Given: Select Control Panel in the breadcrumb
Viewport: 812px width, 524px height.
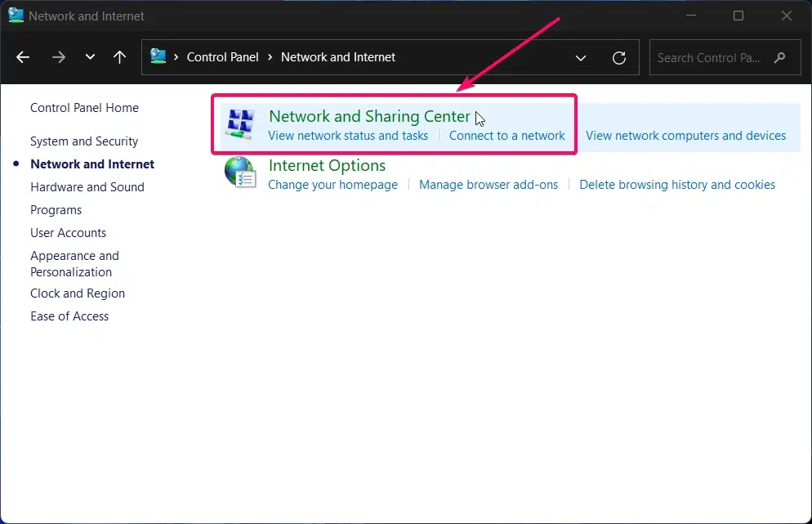Looking at the screenshot, I should pyautogui.click(x=223, y=57).
